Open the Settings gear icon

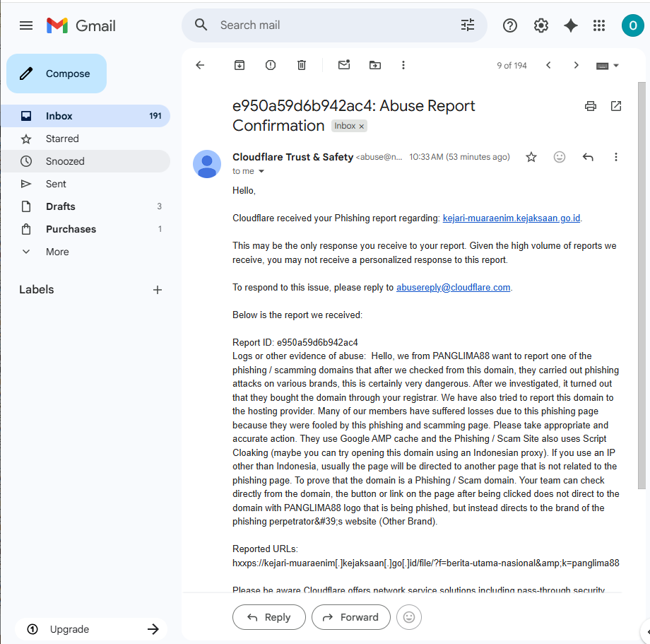541,25
